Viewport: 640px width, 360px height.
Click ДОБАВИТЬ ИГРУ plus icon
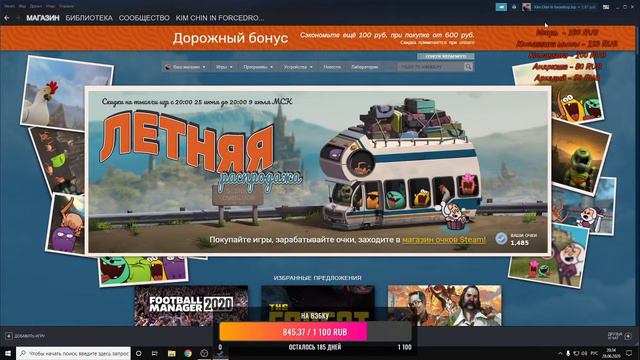coord(9,336)
